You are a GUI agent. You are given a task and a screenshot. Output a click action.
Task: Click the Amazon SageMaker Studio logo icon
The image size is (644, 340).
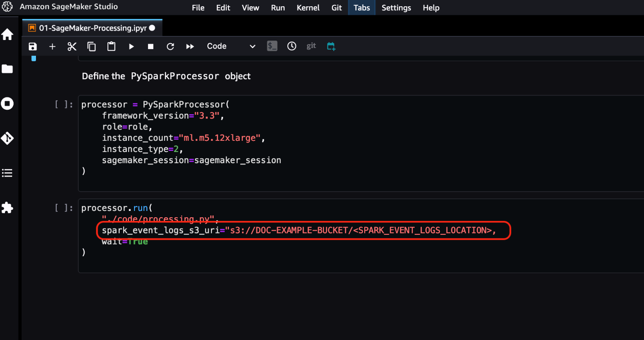coord(7,7)
